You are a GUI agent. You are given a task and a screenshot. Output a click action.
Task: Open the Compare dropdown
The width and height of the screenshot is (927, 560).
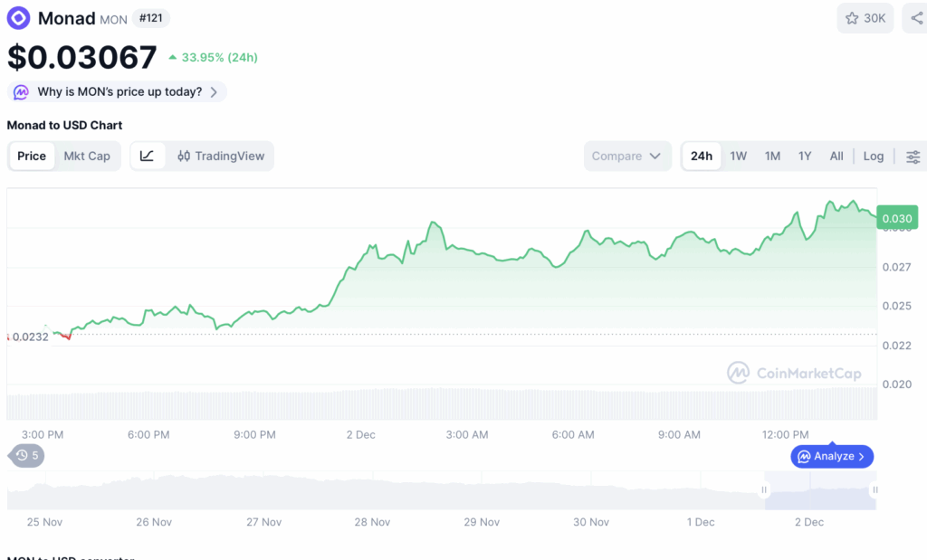tap(627, 156)
